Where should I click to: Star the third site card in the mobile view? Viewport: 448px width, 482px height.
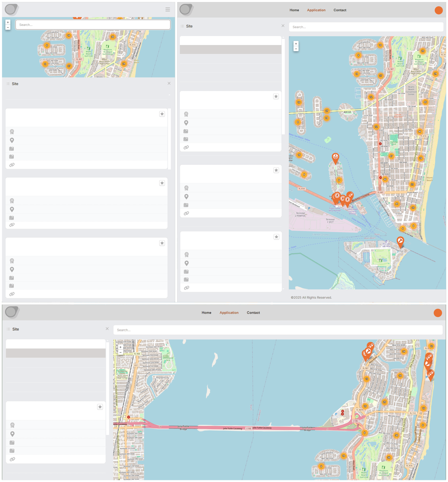tap(162, 243)
